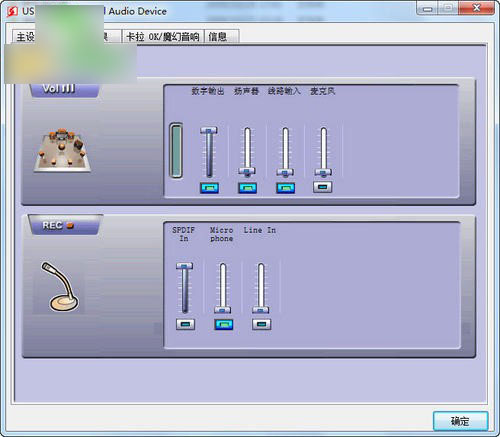The width and height of the screenshot is (500, 437).
Task: Open the 卡拉 OK/魔幻音响 tab
Action: [163, 36]
